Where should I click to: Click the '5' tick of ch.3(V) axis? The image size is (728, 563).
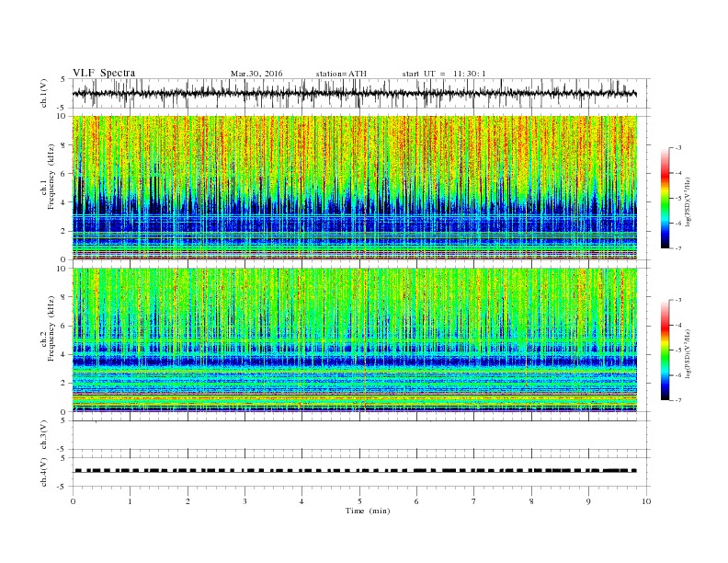tap(63, 420)
